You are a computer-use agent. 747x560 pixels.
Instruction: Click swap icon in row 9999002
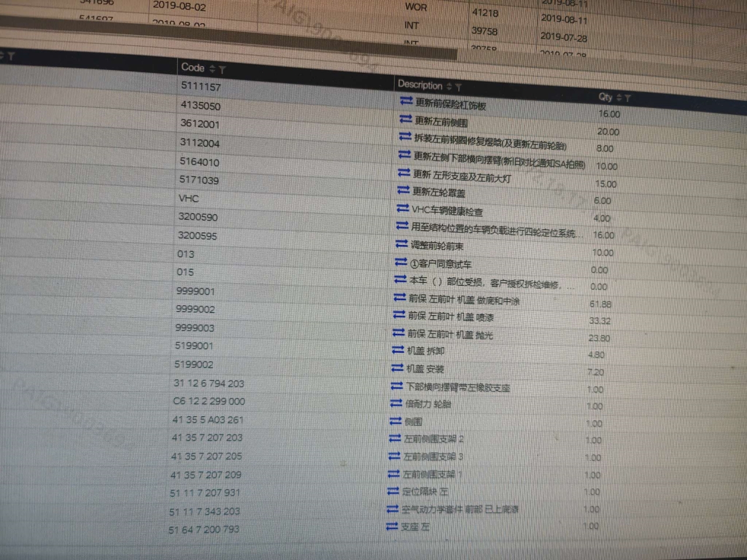point(399,314)
